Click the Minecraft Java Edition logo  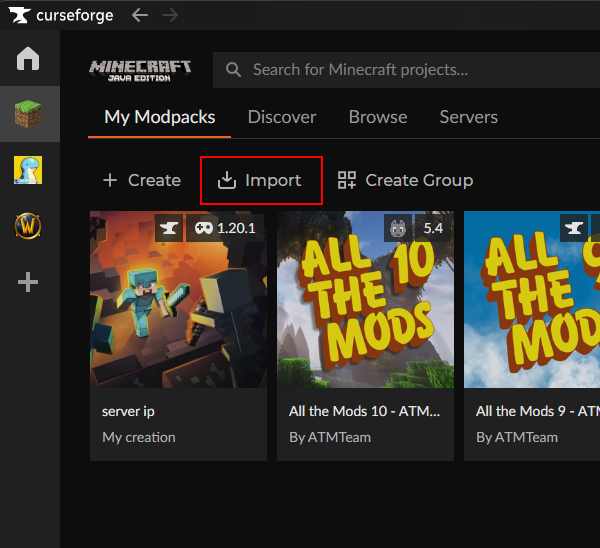click(x=140, y=71)
